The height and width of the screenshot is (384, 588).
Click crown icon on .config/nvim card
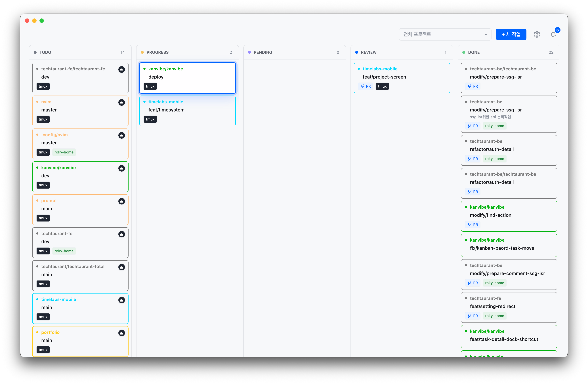pyautogui.click(x=121, y=135)
